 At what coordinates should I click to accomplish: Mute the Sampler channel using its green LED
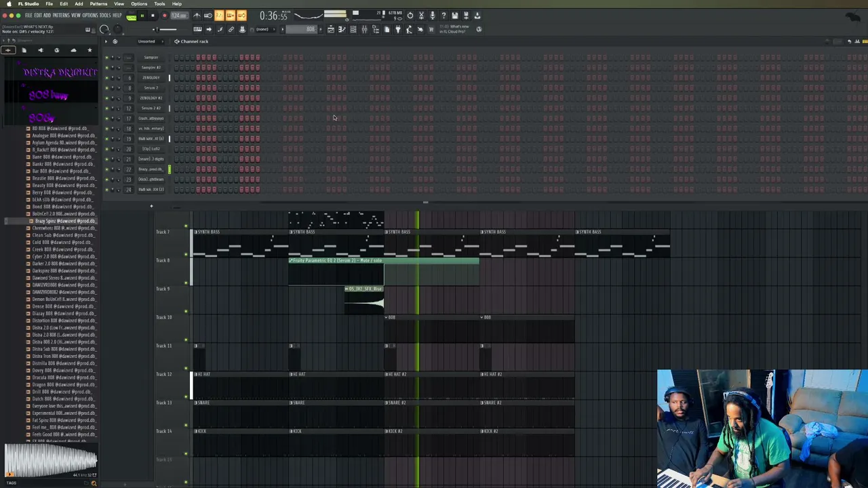pos(106,58)
